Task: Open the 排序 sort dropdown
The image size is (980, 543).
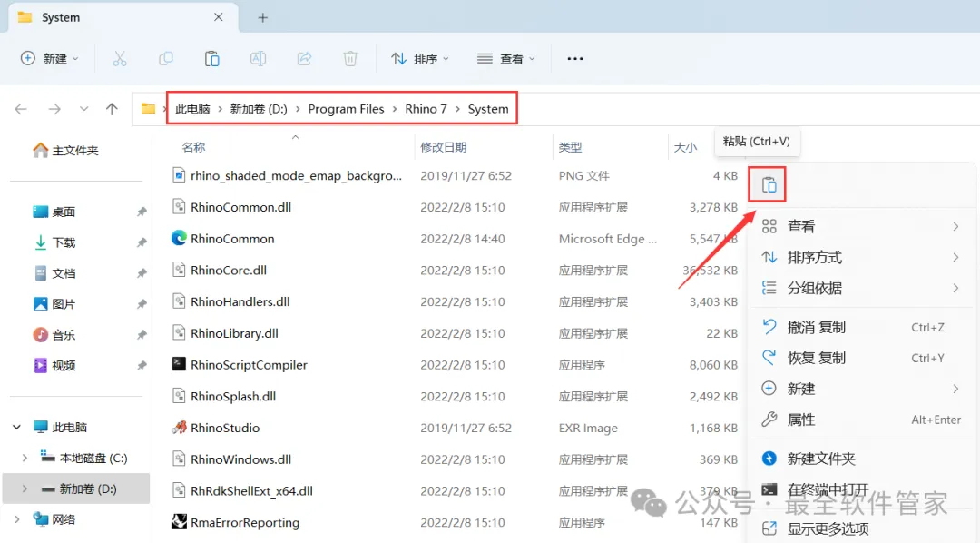Action: (x=420, y=59)
